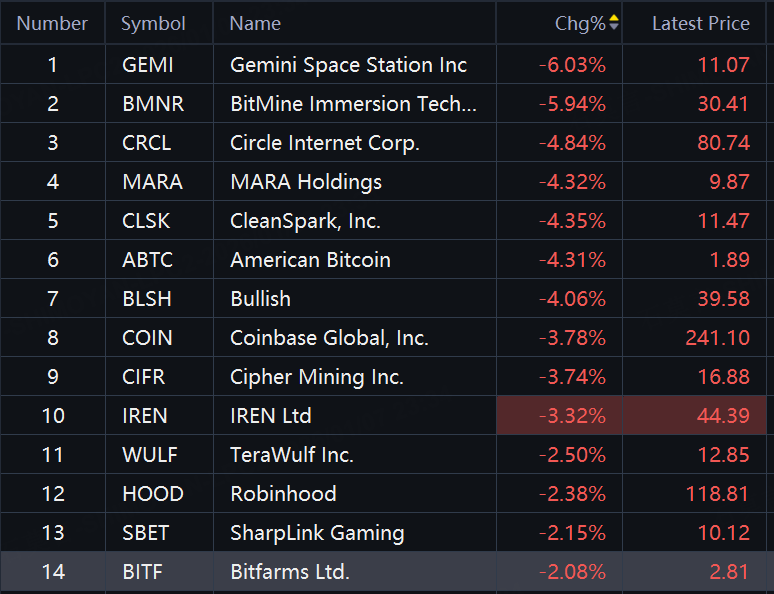Click SharpLink Gaming name
Viewport: 774px width, 594px height.
pyautogui.click(x=317, y=533)
